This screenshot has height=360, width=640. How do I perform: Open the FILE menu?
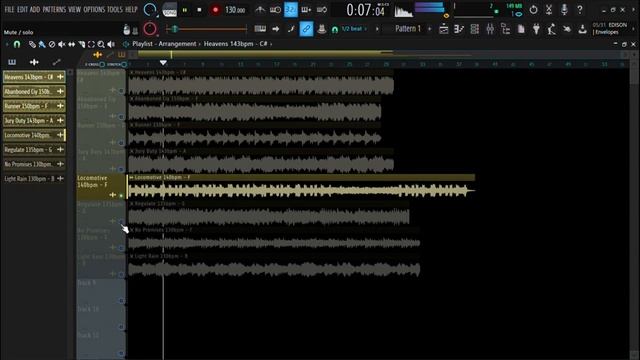[x=9, y=9]
